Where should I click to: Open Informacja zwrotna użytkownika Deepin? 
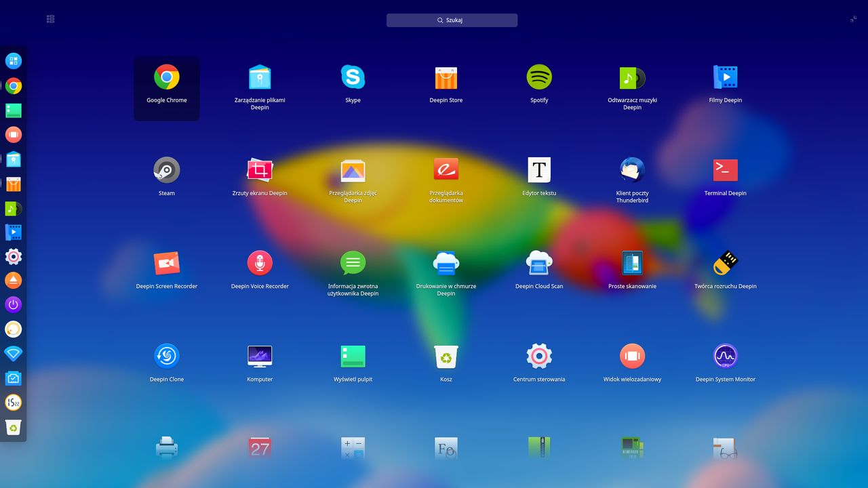point(353,263)
